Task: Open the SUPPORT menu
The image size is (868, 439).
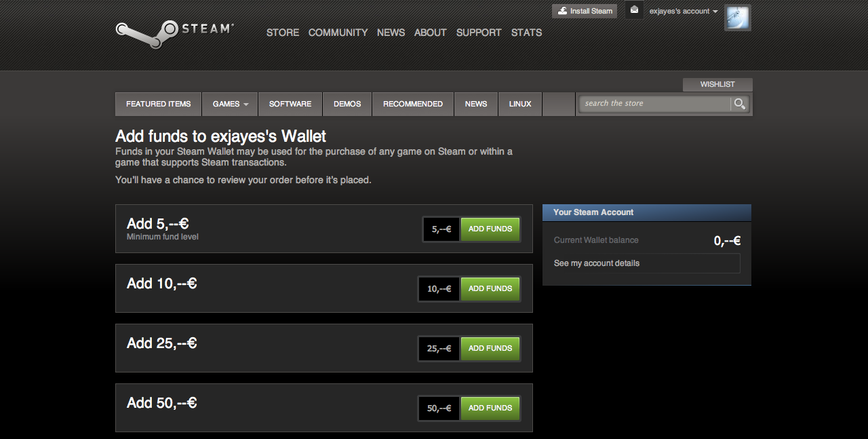Action: pos(479,33)
